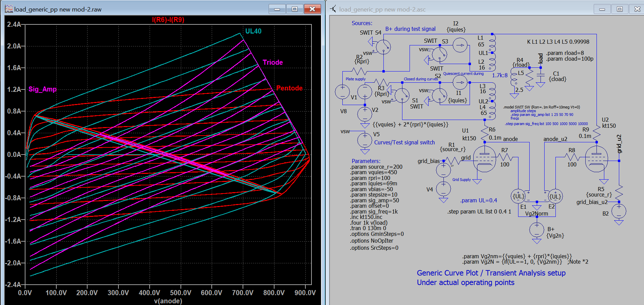Click the 'Under actual operating points' comment text
The height and width of the screenshot is (305, 644).
(466, 283)
